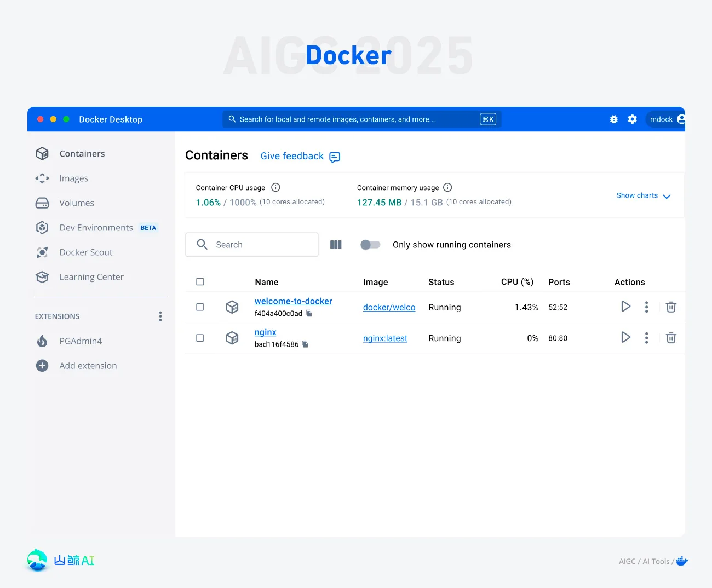Open more actions for welcome-to-docker
Image resolution: width=712 pixels, height=588 pixels.
[647, 307]
